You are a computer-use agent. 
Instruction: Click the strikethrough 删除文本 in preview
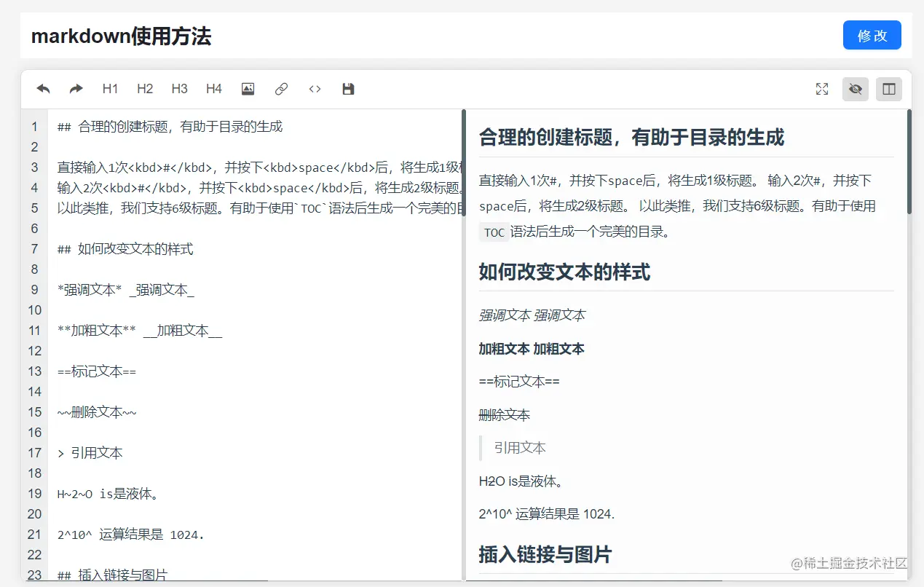[505, 415]
